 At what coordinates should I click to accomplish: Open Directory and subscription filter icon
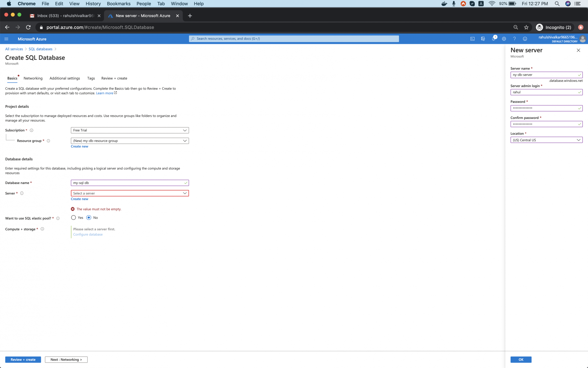click(483, 39)
